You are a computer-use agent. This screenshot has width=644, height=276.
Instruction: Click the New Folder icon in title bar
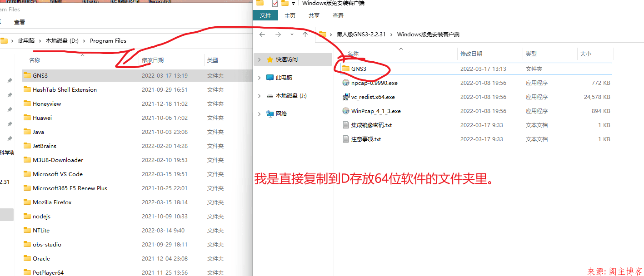[x=285, y=3]
